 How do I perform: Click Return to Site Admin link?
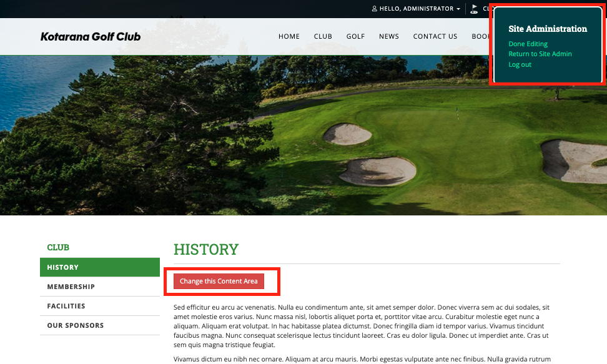(540, 54)
